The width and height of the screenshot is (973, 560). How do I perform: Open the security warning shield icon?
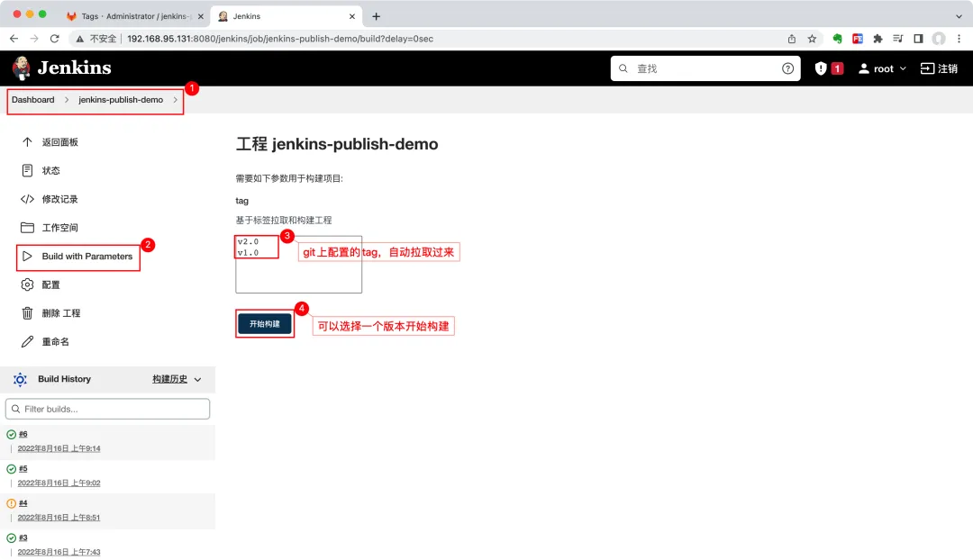[821, 68]
